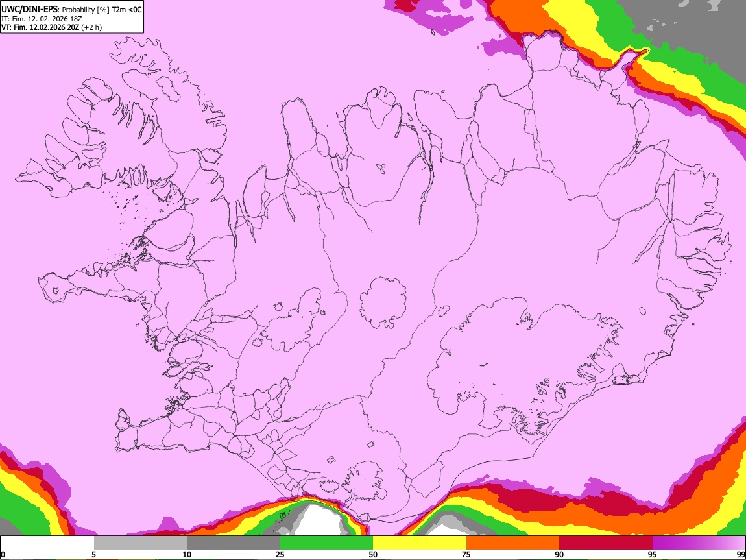746x560 pixels.
Task: Click the green 25–50% legend segment
Action: pos(326,543)
